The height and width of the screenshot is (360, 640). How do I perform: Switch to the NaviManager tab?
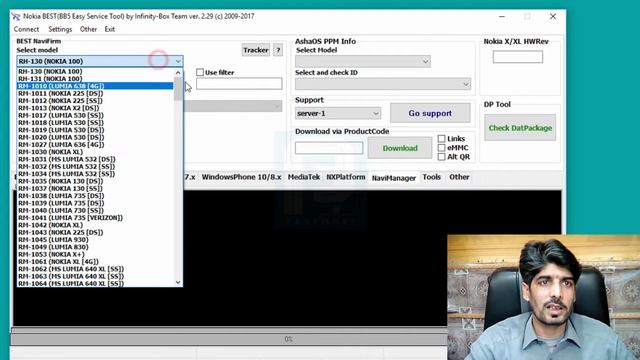tap(393, 178)
